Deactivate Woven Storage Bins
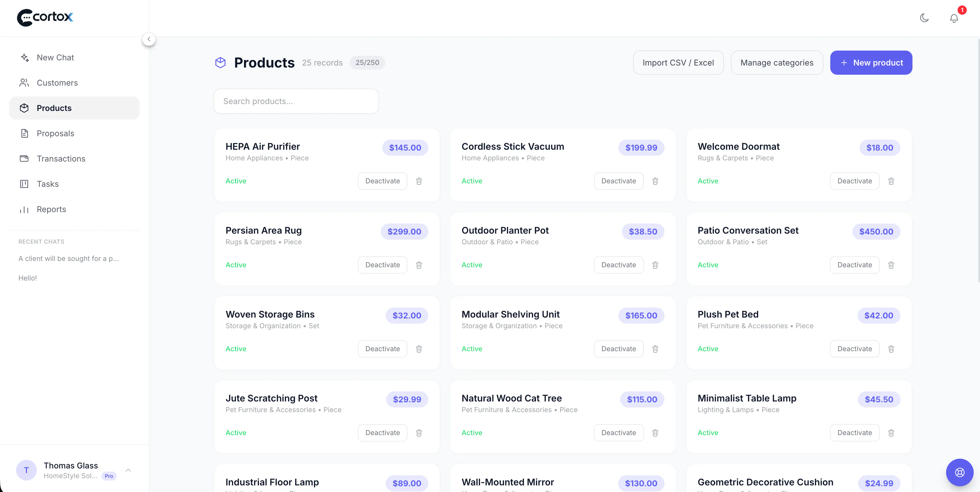The width and height of the screenshot is (980, 492). (382, 349)
